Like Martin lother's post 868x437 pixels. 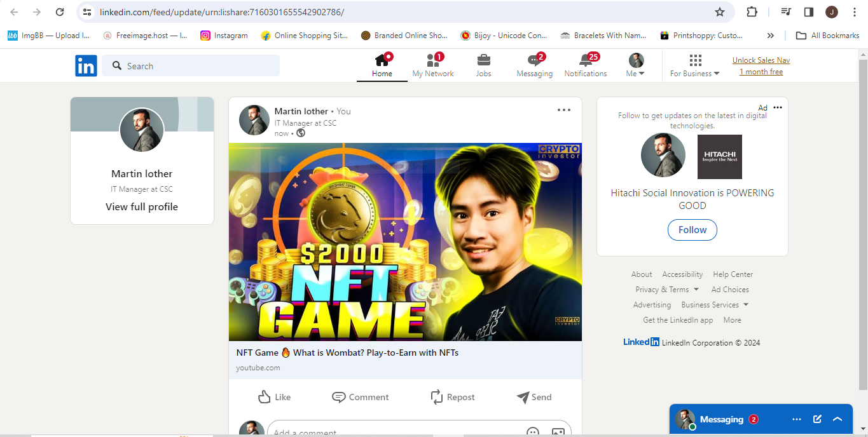[275, 397]
